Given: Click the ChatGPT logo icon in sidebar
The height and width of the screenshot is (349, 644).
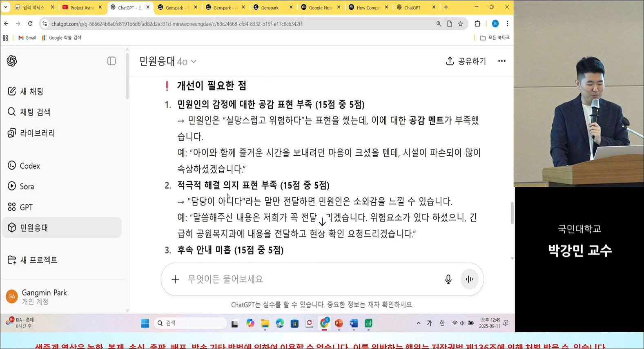Looking at the screenshot, I should point(12,61).
